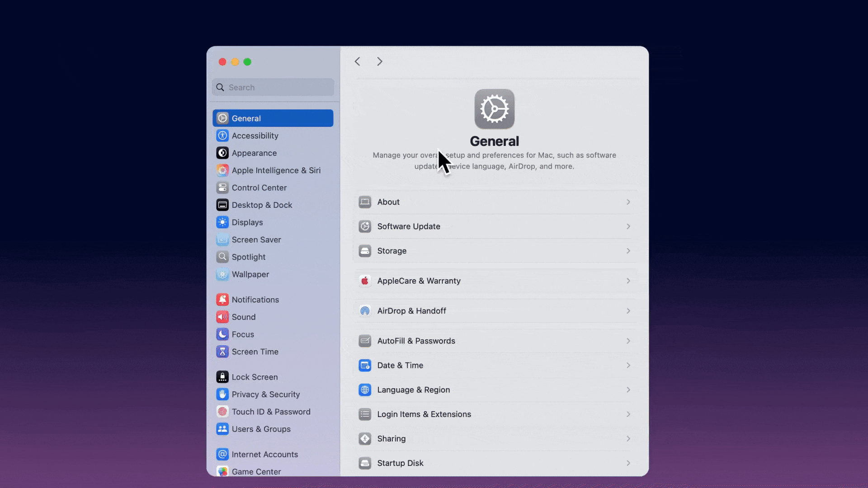Open Control Center settings icon

click(x=222, y=188)
